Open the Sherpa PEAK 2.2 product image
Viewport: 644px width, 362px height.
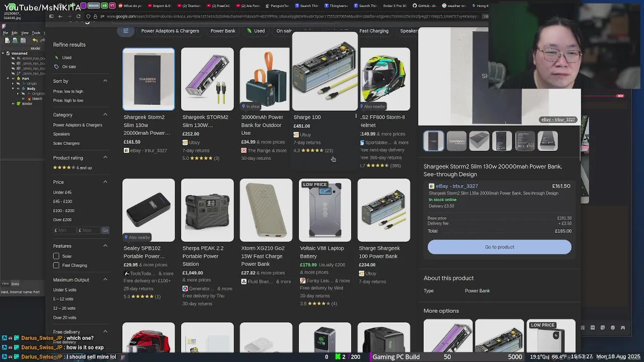tap(207, 210)
